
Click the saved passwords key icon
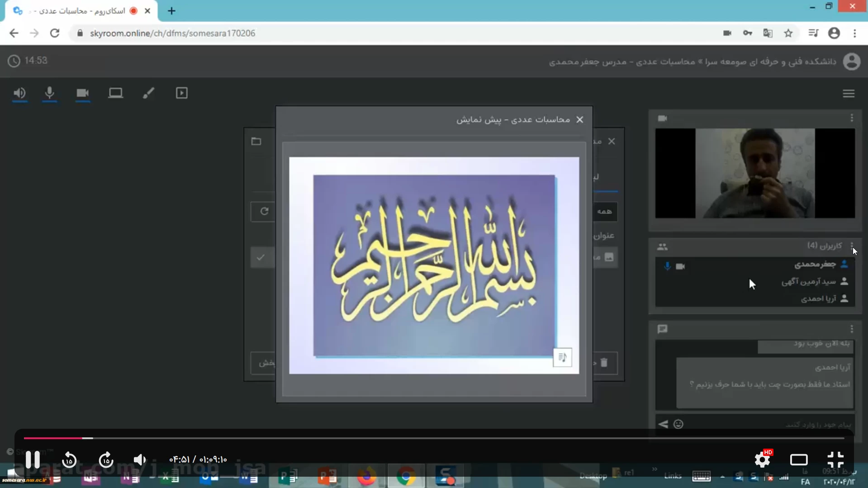pos(747,33)
